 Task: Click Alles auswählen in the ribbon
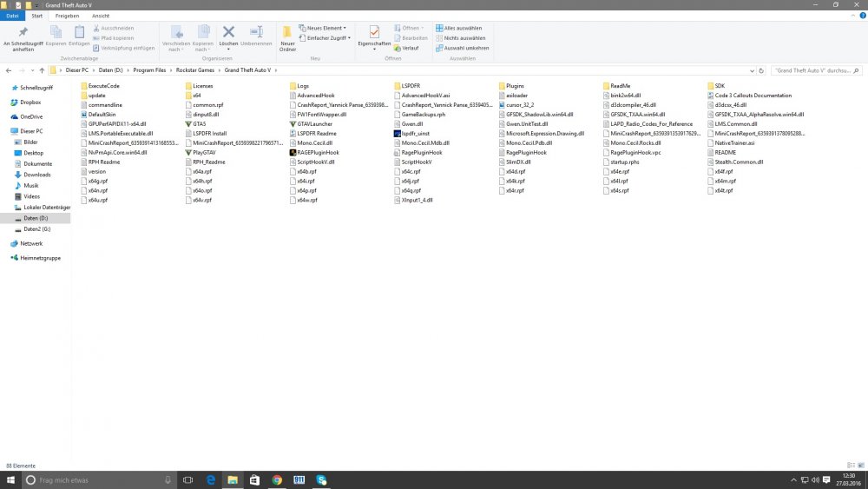pyautogui.click(x=463, y=28)
